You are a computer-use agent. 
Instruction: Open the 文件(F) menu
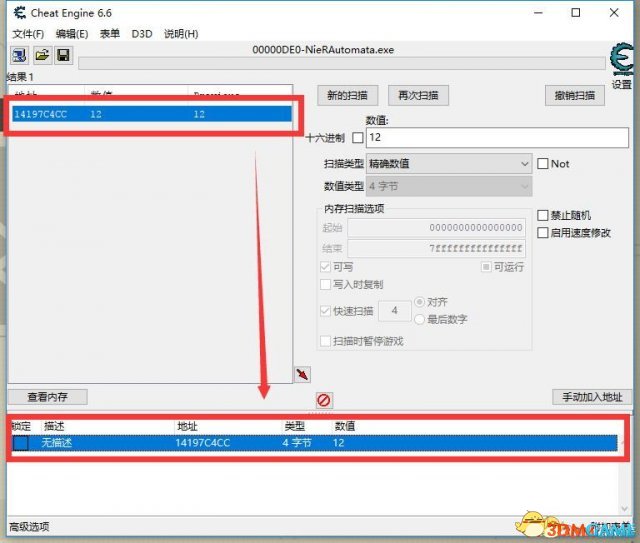click(x=28, y=34)
